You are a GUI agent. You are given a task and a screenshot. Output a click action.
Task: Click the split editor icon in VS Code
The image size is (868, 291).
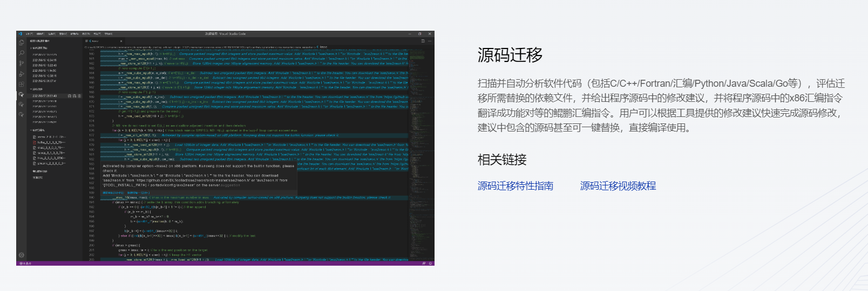[423, 41]
